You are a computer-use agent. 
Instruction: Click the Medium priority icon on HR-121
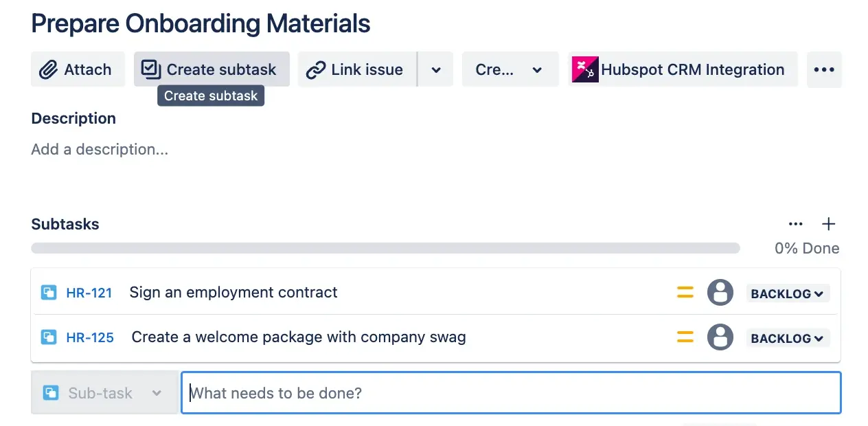[685, 292]
